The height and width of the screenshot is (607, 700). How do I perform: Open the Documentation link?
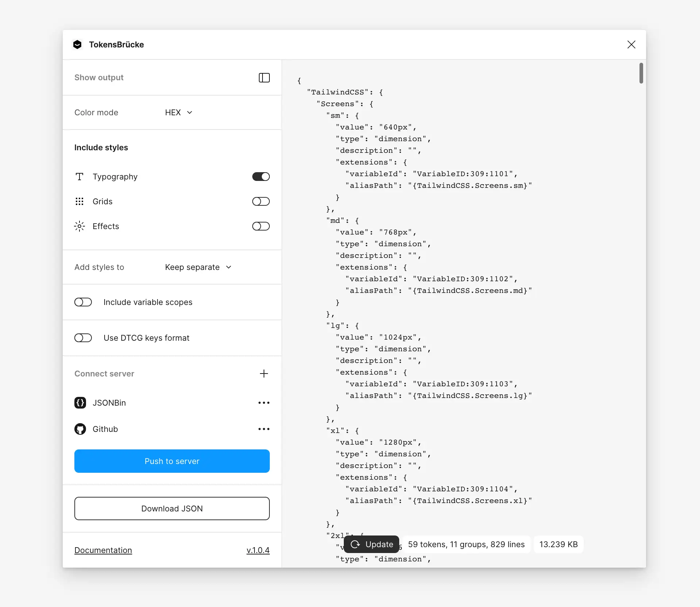(x=103, y=550)
